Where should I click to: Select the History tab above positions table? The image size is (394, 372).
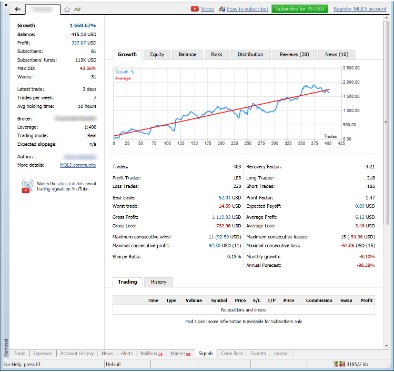(x=158, y=282)
